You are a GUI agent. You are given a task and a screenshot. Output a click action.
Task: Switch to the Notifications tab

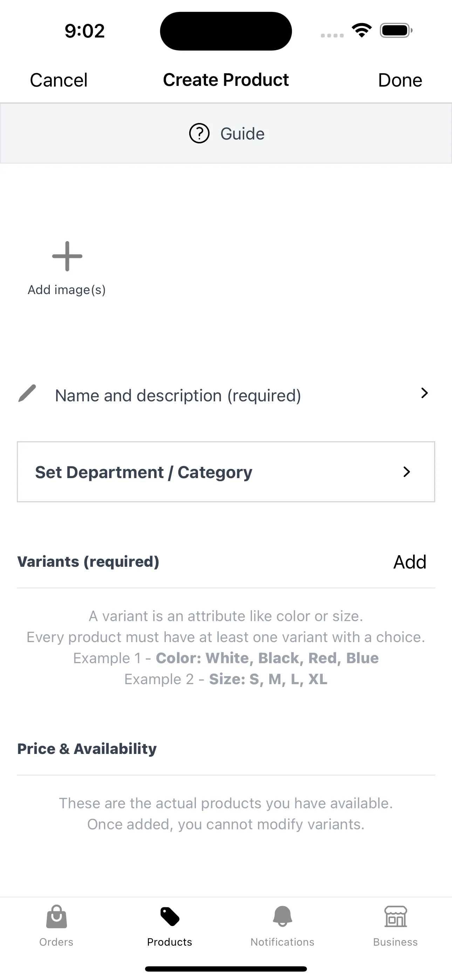[x=282, y=928]
